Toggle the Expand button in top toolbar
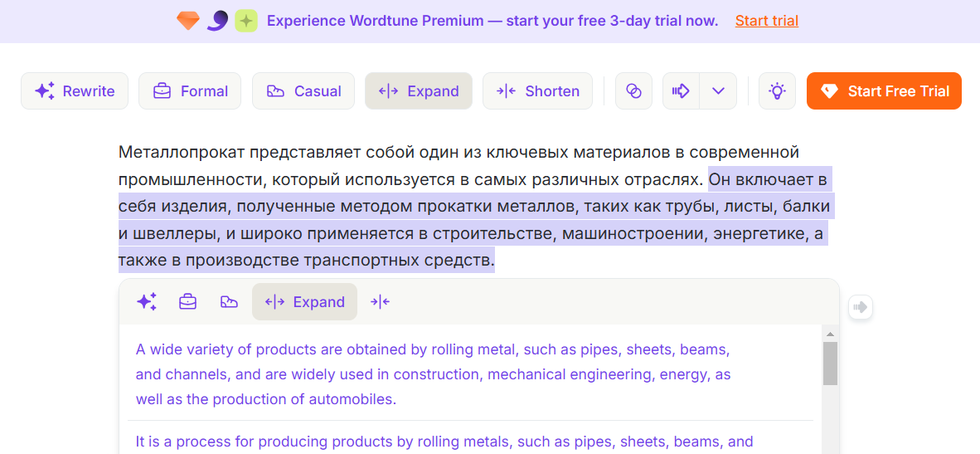Viewport: 980px width, 454px height. 419,91
